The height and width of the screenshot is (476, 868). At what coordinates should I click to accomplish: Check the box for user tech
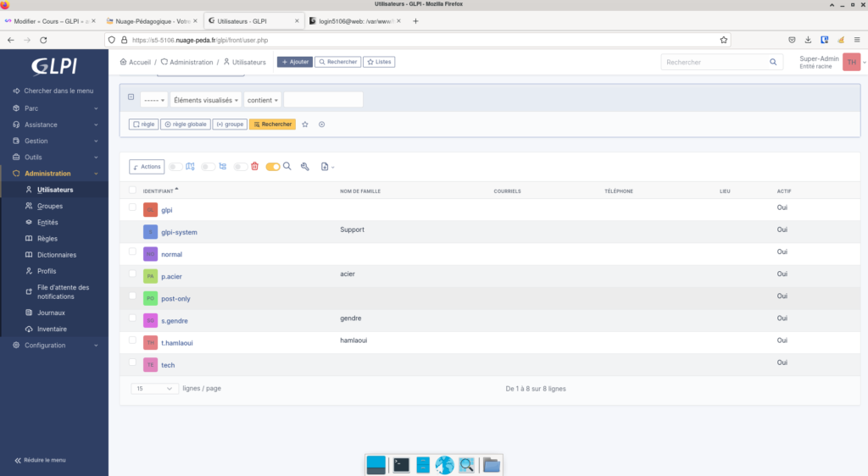click(132, 363)
